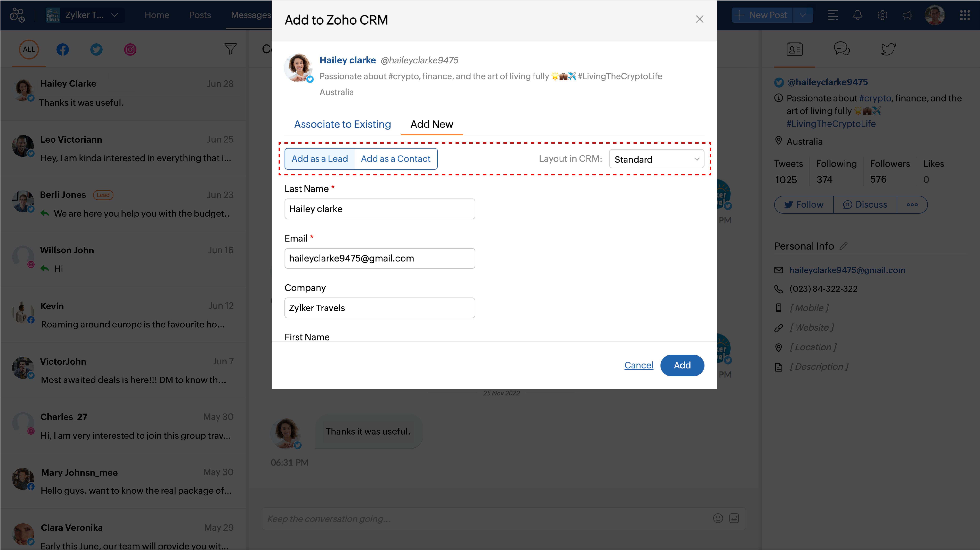This screenshot has height=550, width=980.
Task: Switch to Add as a Contact option
Action: click(395, 159)
